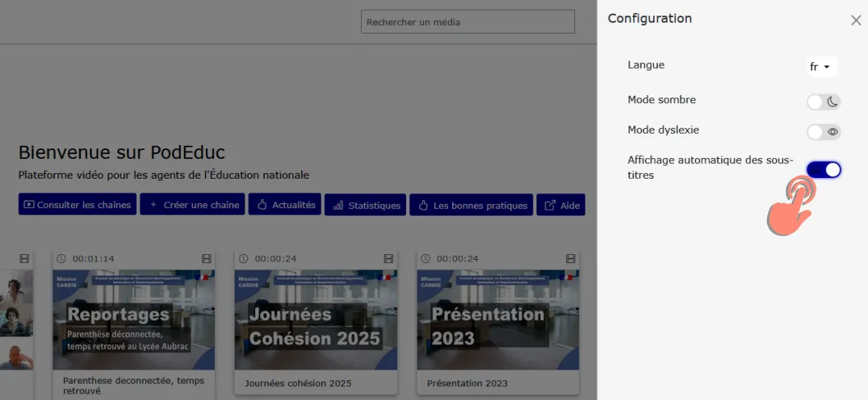Click the 00:01:14 duration text

coord(93,258)
